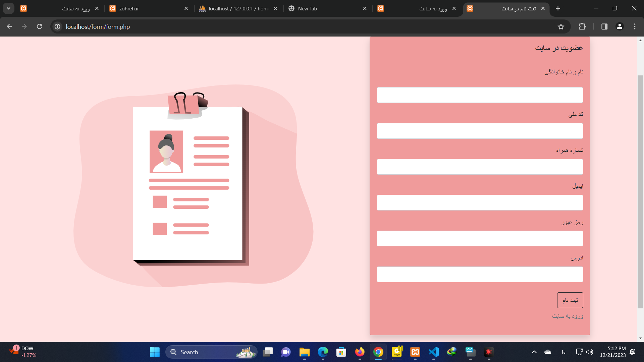Open a new browser tab
The height and width of the screenshot is (362, 644).
558,8
